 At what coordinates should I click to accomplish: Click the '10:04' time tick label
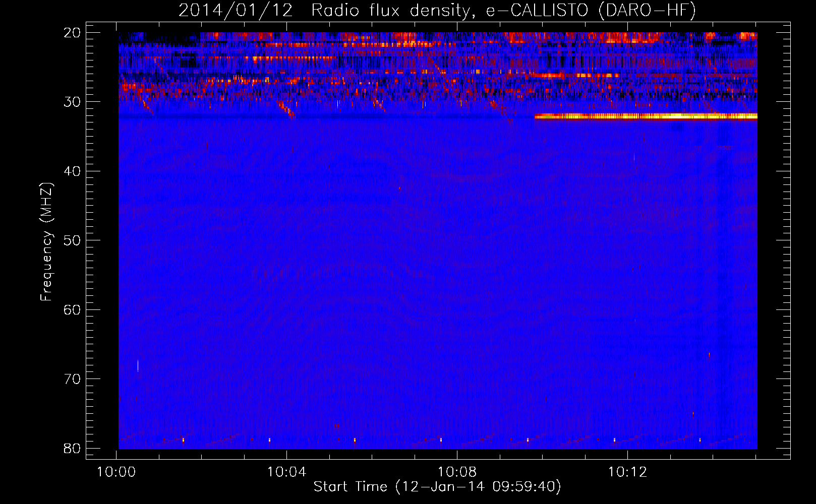pyautogui.click(x=286, y=472)
